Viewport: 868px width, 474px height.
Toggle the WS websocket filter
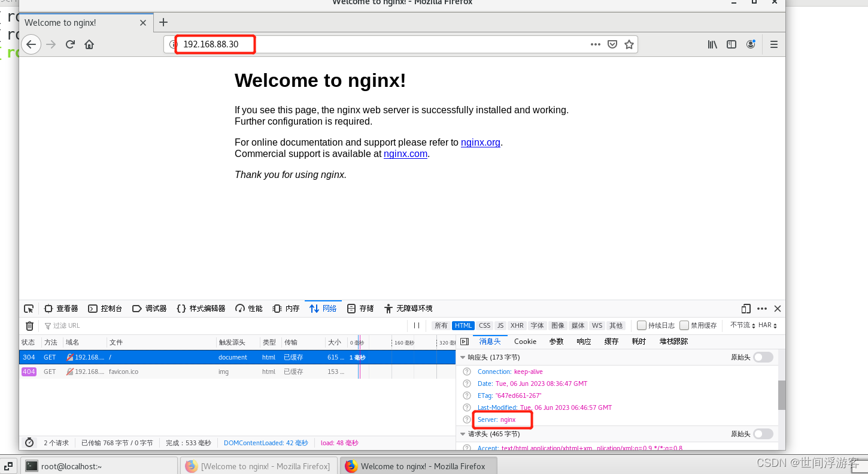[597, 326]
